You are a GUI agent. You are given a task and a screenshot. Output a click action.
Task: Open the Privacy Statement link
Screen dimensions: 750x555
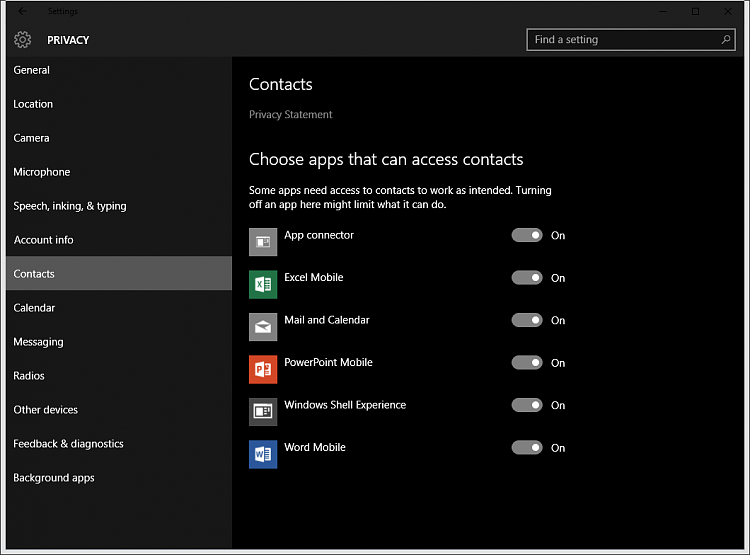point(290,114)
